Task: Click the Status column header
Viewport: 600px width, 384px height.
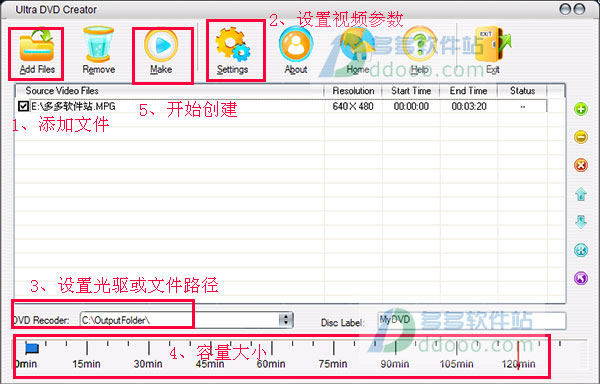Action: 522,91
